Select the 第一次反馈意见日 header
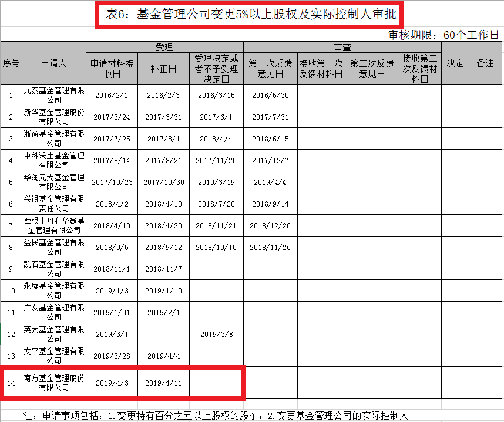This screenshot has height=422, width=504. tap(270, 69)
